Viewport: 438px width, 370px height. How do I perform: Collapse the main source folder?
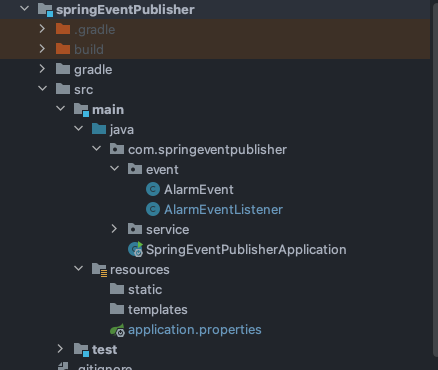pyautogui.click(x=60, y=109)
